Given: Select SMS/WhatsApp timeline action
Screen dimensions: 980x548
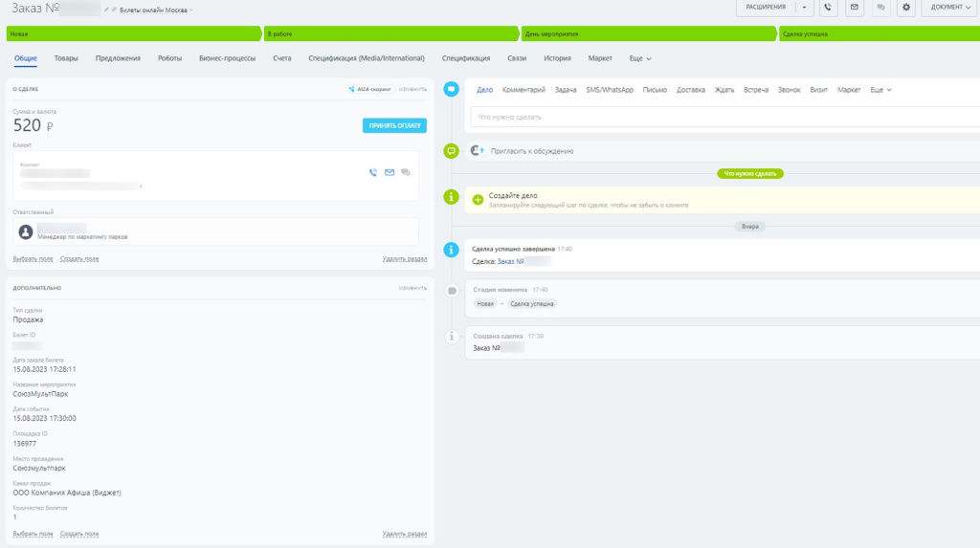Looking at the screenshot, I should point(610,90).
